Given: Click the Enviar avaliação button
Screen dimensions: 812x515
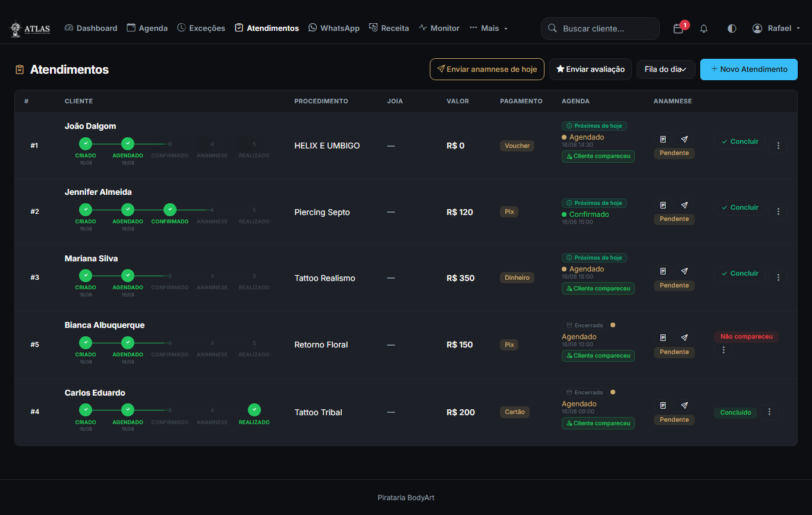Looking at the screenshot, I should coord(590,69).
